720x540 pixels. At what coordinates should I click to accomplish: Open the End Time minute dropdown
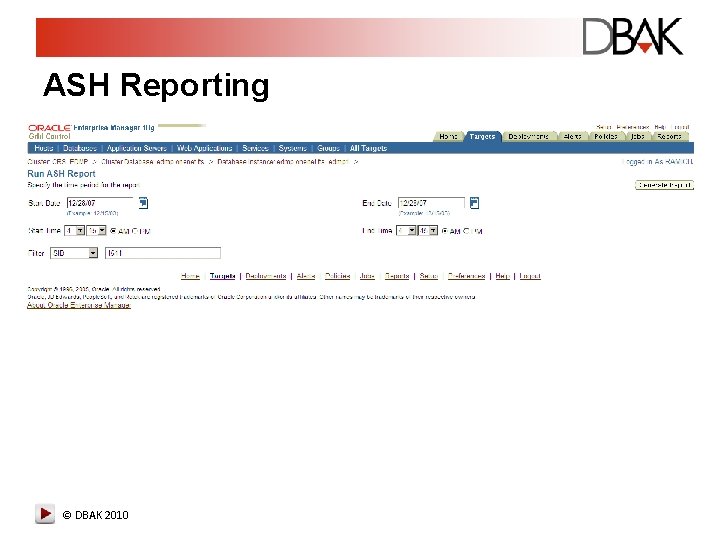point(428,231)
